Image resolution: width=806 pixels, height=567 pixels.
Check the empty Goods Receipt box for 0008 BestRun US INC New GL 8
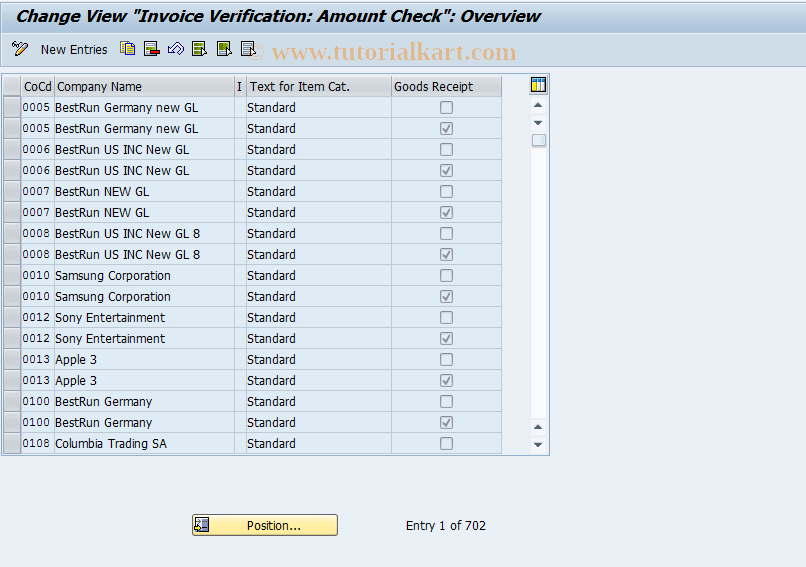(446, 233)
